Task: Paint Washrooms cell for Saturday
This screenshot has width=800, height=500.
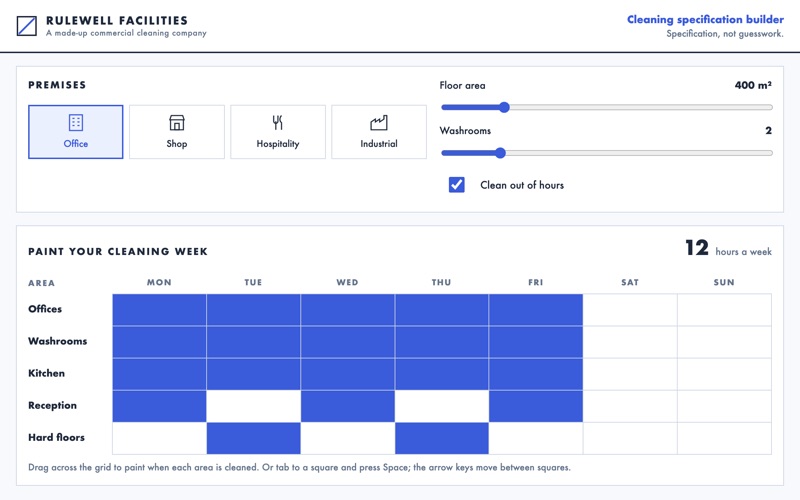Action: click(x=630, y=342)
